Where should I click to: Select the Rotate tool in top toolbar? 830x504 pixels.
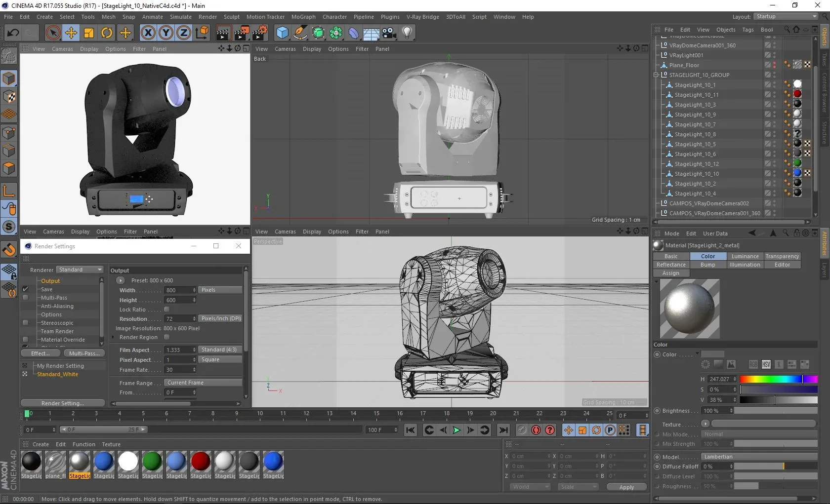107,33
